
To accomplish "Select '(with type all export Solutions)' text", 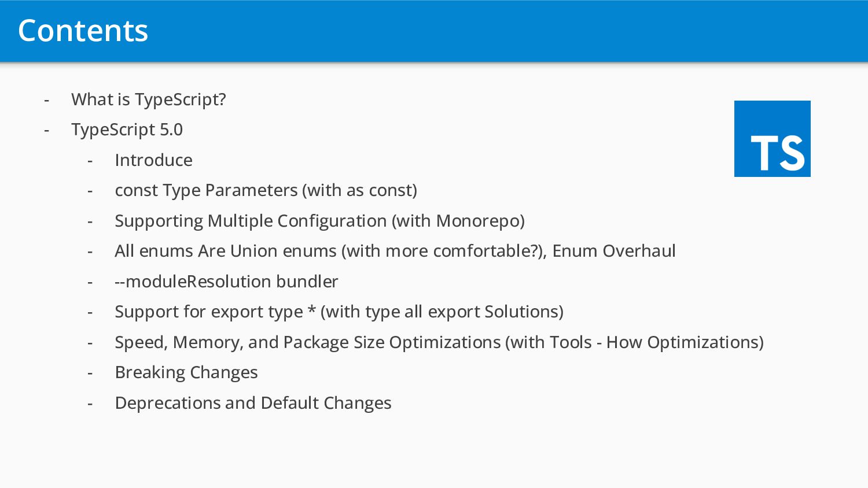I will point(442,312).
